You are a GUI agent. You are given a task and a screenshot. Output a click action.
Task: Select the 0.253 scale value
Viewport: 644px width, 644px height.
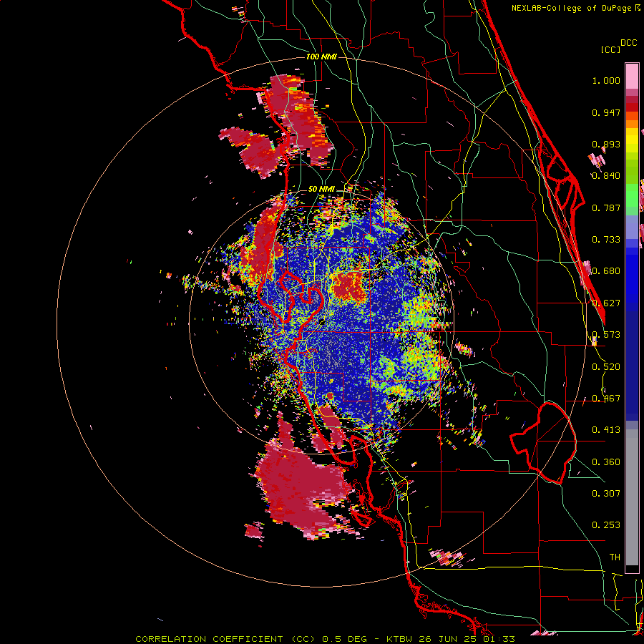click(x=606, y=525)
